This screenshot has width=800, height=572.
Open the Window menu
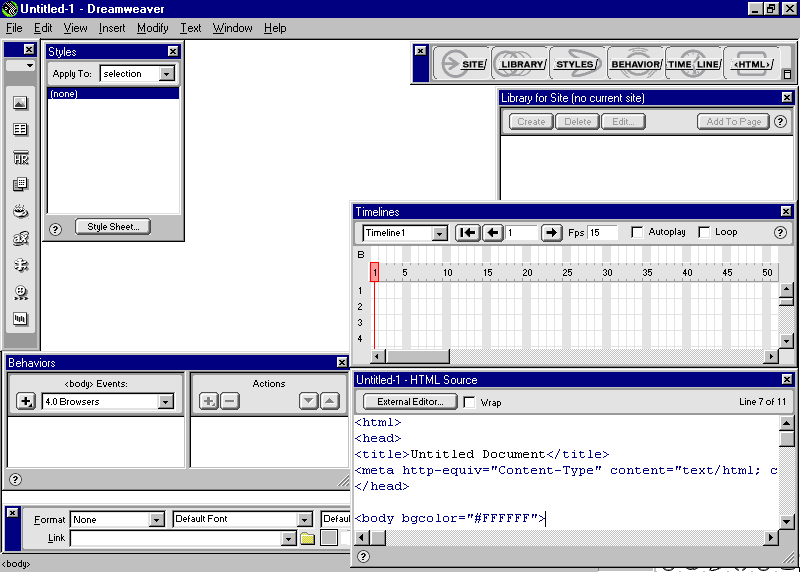coord(232,28)
